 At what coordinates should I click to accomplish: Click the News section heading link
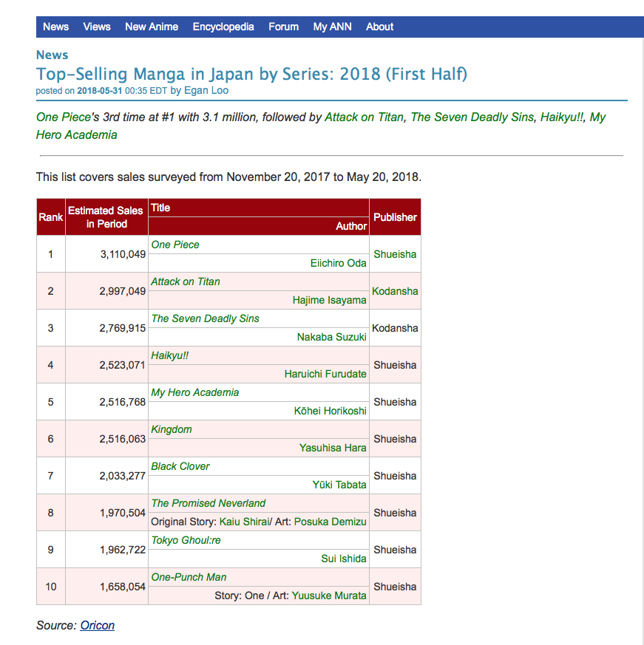[52, 55]
